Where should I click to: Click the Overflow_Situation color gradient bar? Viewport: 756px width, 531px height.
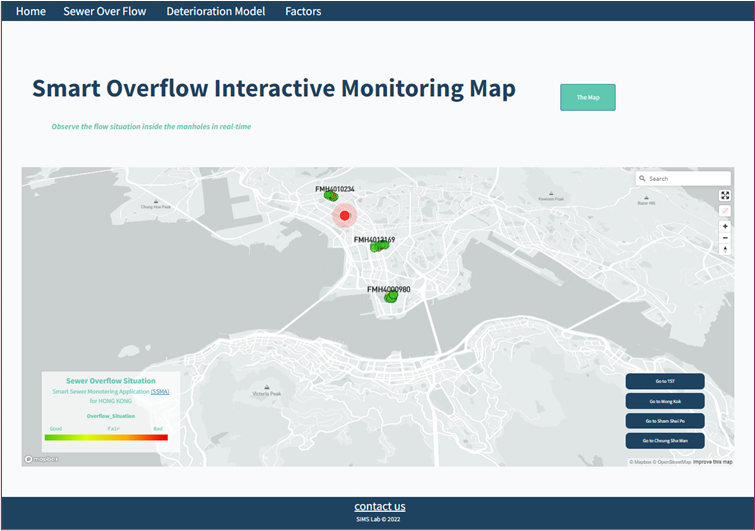(107, 437)
